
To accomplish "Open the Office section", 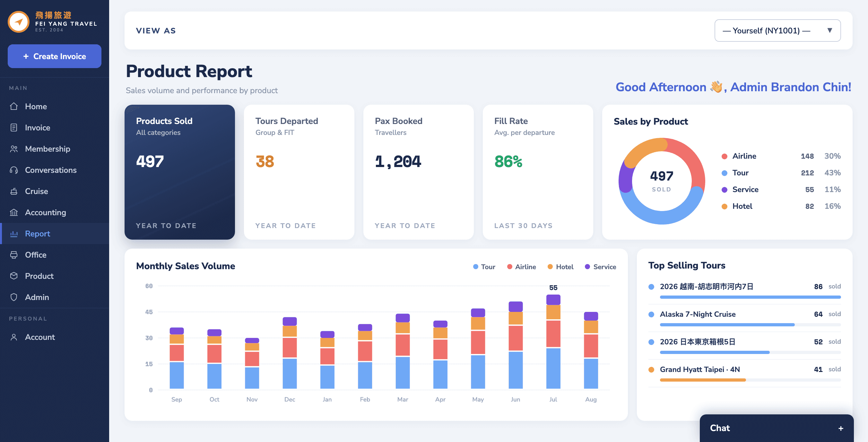I will point(55,255).
